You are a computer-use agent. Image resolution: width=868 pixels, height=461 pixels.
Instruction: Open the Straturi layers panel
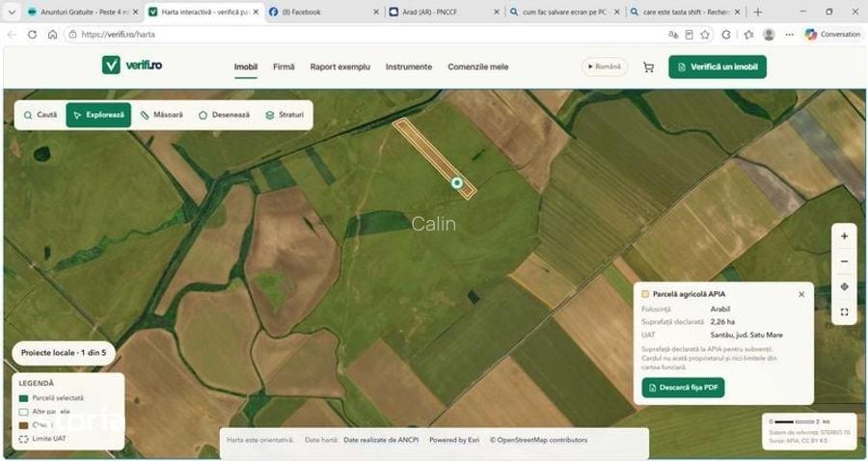coord(285,115)
